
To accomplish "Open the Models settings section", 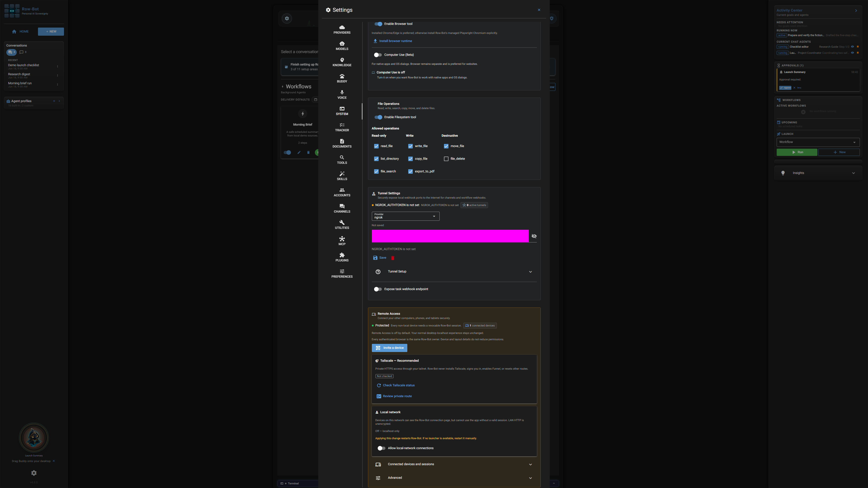I will (x=342, y=46).
